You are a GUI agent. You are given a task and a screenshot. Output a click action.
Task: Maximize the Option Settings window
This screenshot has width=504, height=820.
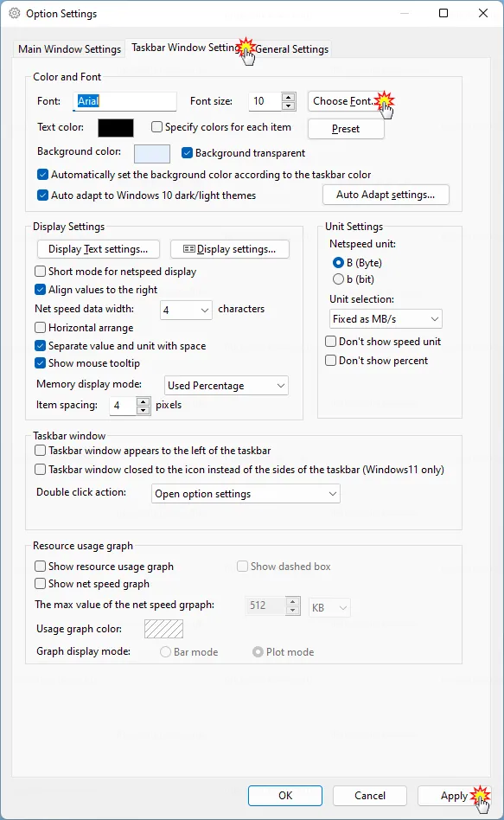tap(443, 13)
